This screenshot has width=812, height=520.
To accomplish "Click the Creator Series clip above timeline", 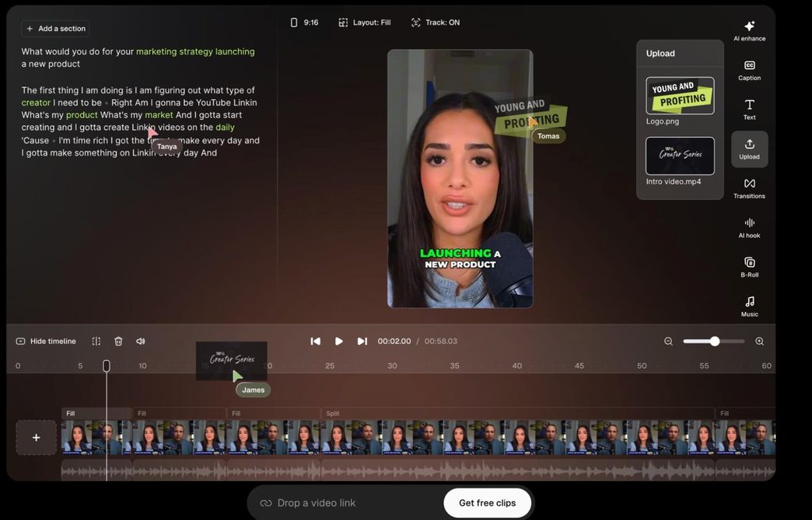I will pos(232,361).
